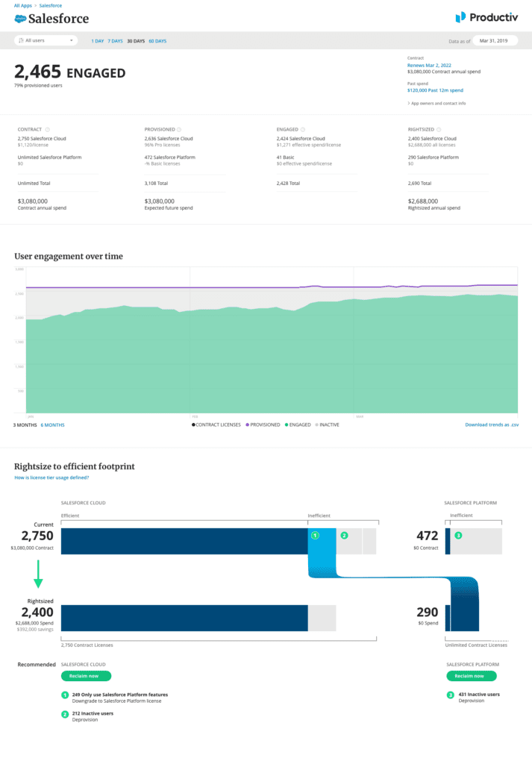Click the 2,465 ENGAGED headline
This screenshot has width=532, height=764.
click(69, 72)
